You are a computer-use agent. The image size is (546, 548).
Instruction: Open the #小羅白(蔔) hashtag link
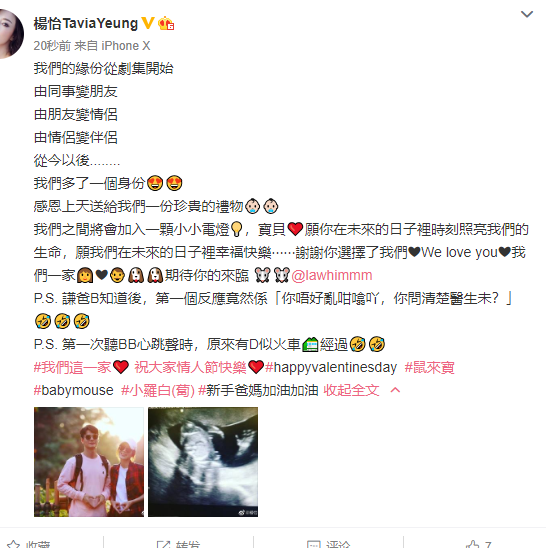coord(158,390)
